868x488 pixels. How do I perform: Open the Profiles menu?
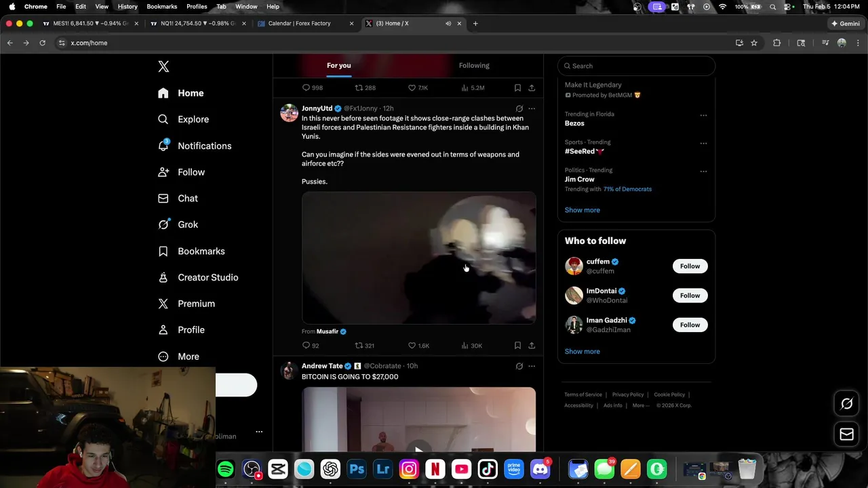(197, 6)
